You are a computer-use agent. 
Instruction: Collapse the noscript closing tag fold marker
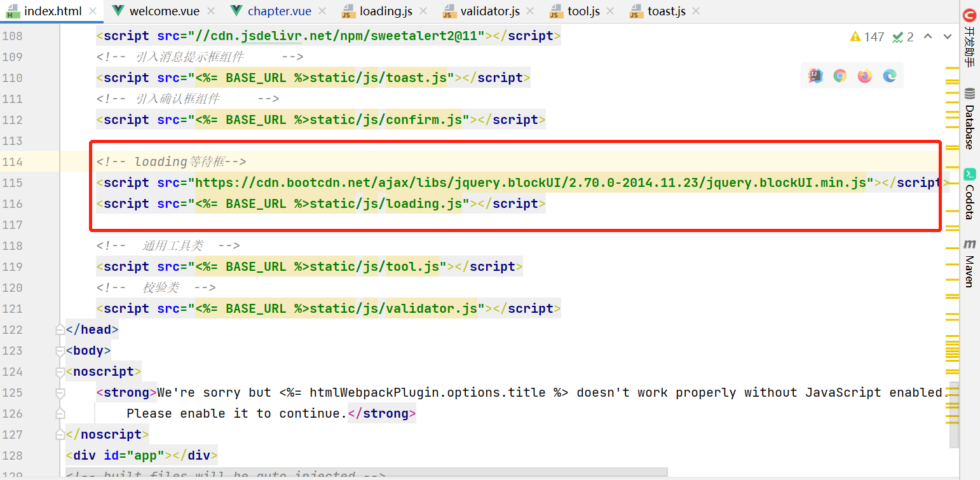coord(60,434)
